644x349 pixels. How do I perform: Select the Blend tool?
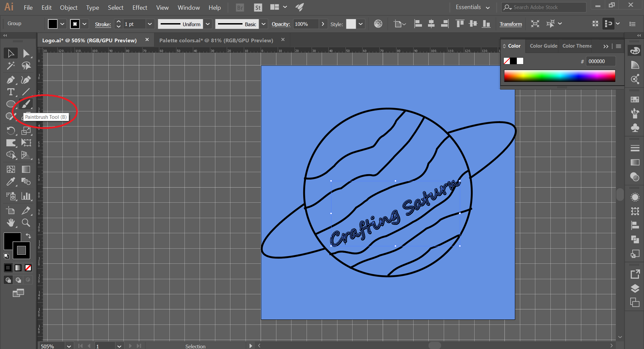point(26,182)
